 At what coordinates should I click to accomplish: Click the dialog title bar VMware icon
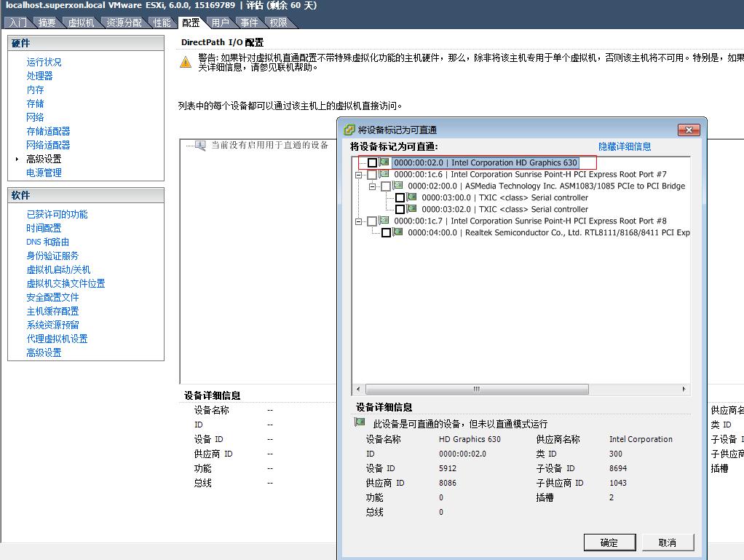pos(349,130)
